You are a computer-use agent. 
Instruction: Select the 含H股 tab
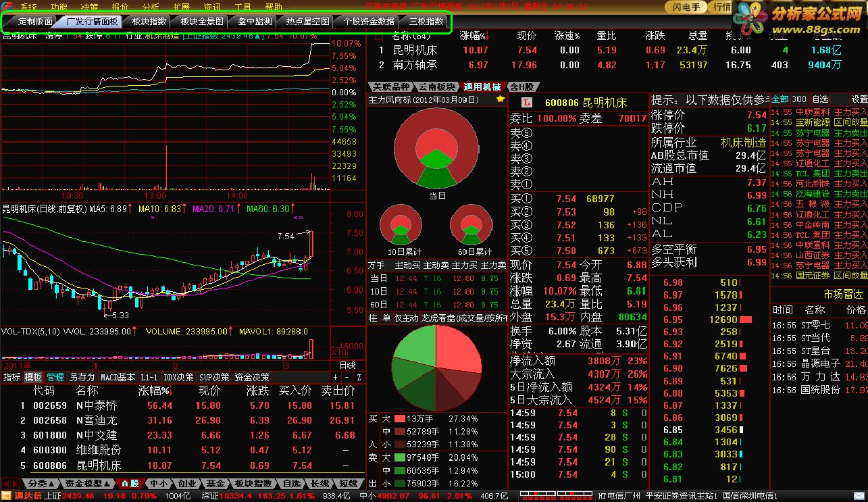[x=523, y=87]
